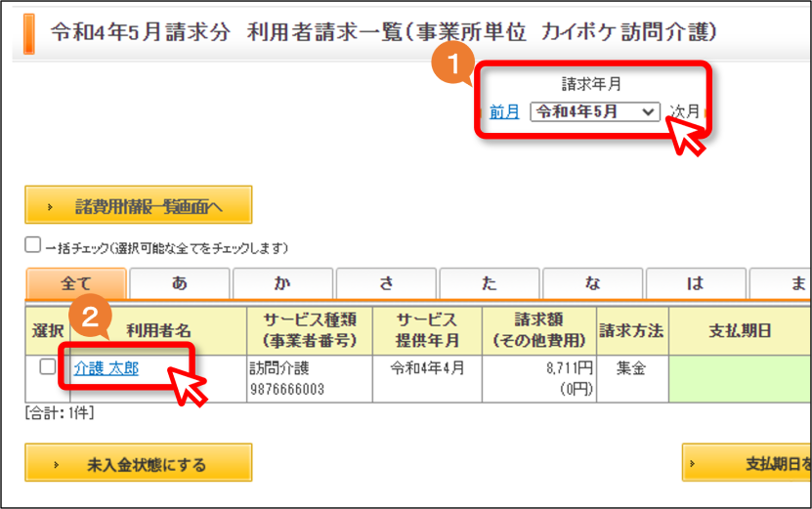This screenshot has width=812, height=509.
Task: Select the さ kana tab
Action: (x=386, y=283)
